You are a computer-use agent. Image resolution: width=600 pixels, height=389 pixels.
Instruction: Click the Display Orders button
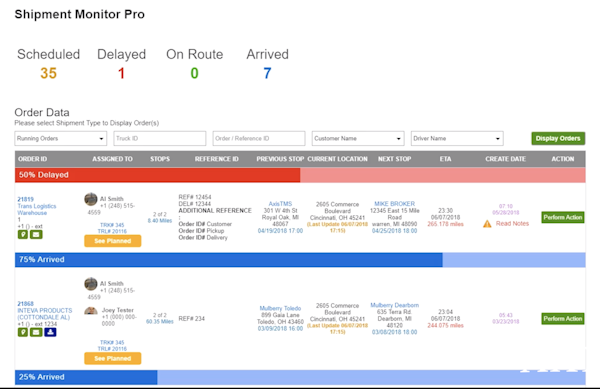click(x=558, y=138)
